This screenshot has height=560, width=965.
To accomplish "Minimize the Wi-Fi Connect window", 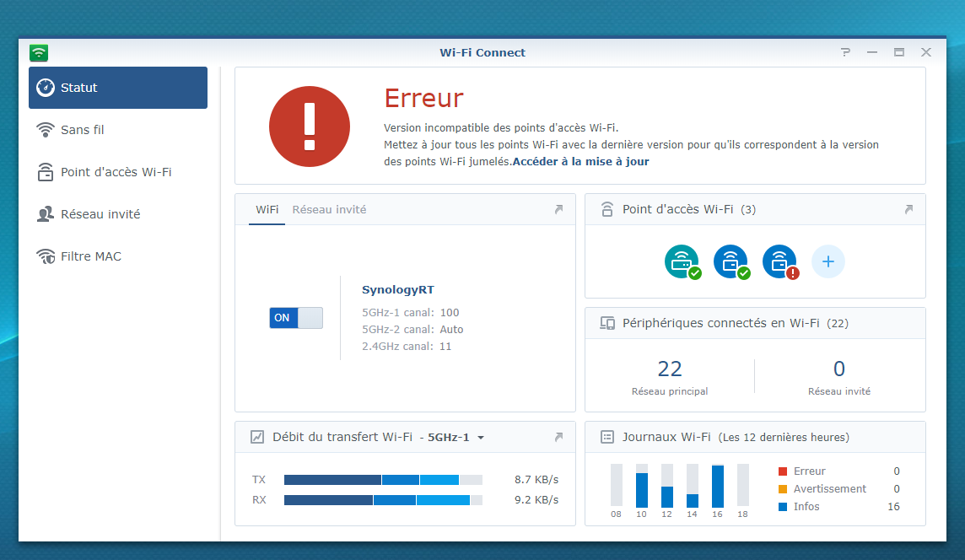I will point(872,52).
